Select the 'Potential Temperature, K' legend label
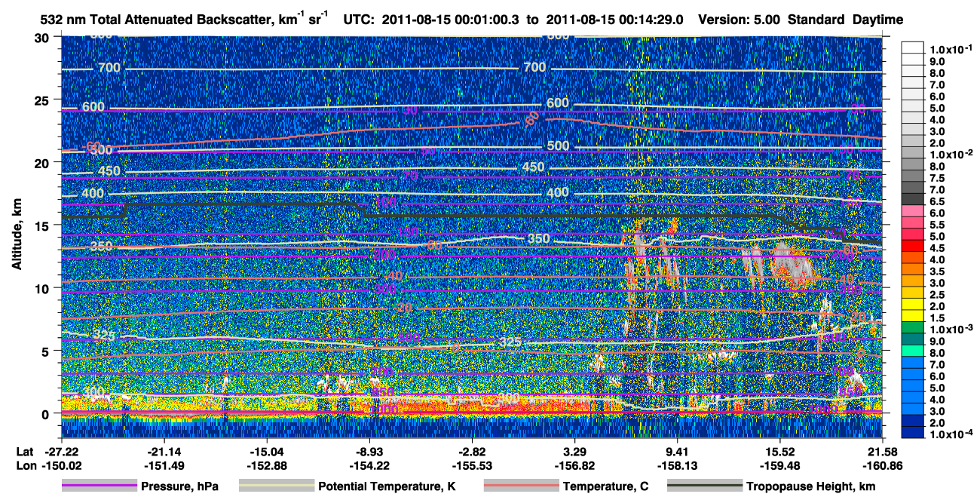 click(387, 487)
